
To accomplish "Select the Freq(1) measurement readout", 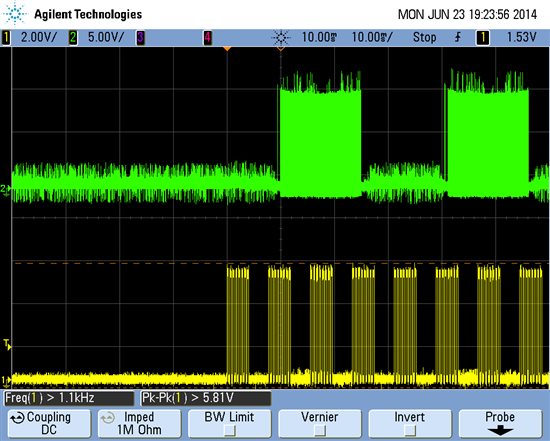I will tap(69, 398).
